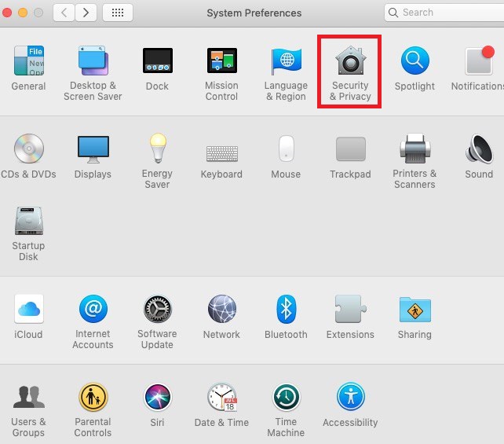Click the red close window button

[x=7, y=13]
